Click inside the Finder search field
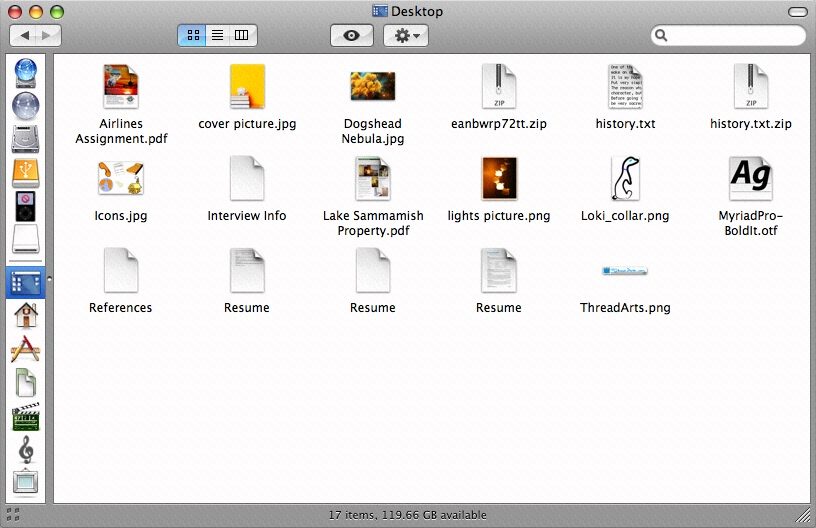The height and width of the screenshot is (528, 816). 728,35
